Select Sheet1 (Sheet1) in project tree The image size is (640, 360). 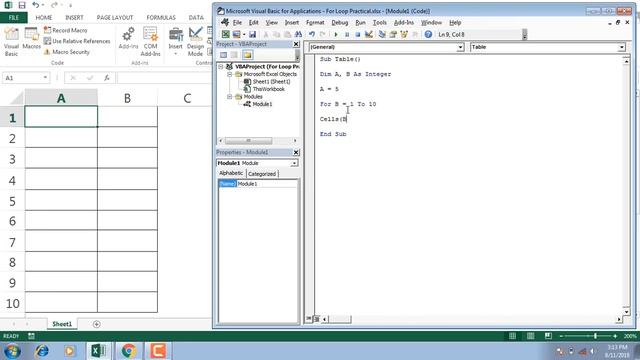point(267,82)
